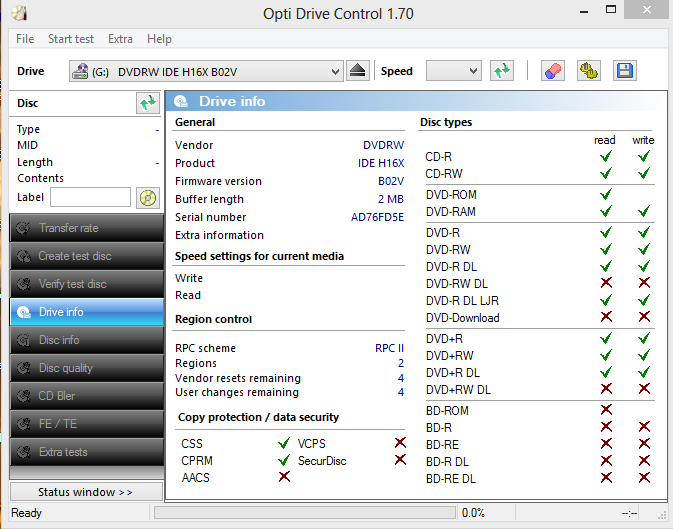Click the BD-ROM read cross mark
This screenshot has width=673, height=529.
tap(606, 410)
